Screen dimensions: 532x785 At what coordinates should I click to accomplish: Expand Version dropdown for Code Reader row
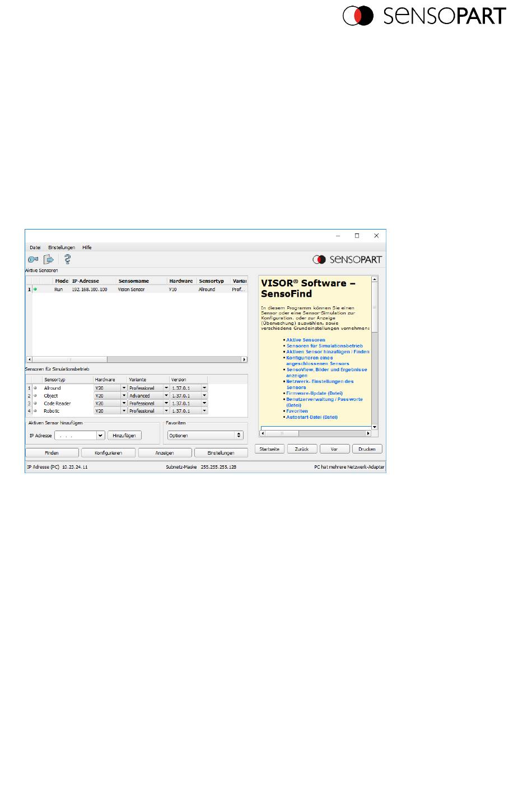[204, 403]
